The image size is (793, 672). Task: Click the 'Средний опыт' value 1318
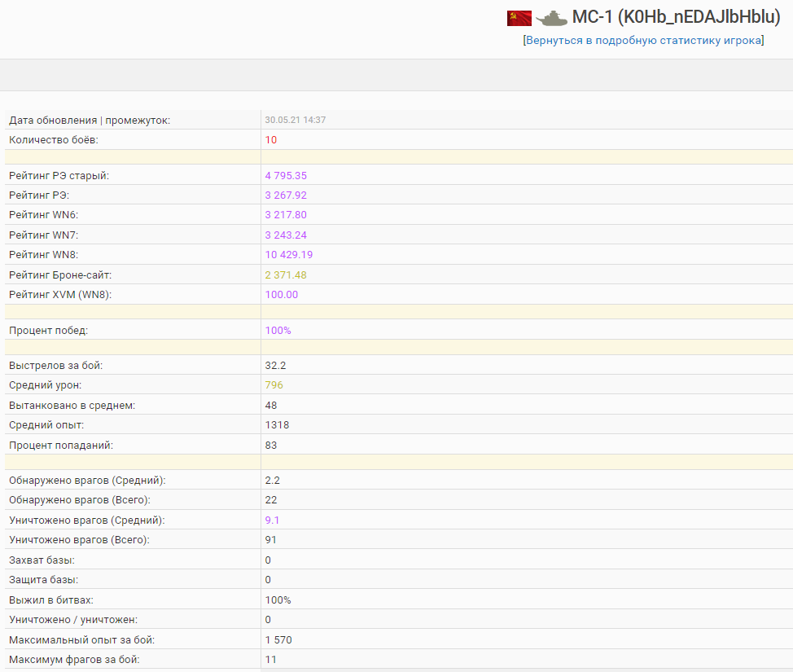(277, 425)
